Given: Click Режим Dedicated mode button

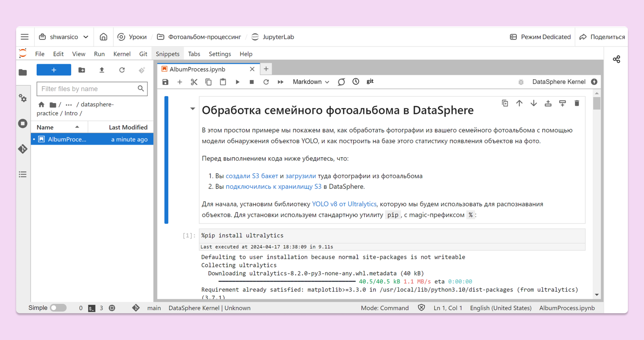Looking at the screenshot, I should [540, 37].
